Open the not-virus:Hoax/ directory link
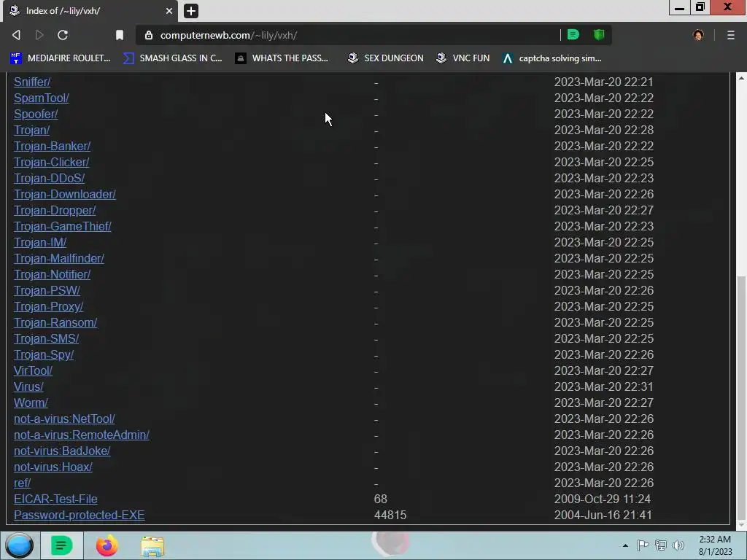The height and width of the screenshot is (560, 747). click(53, 467)
